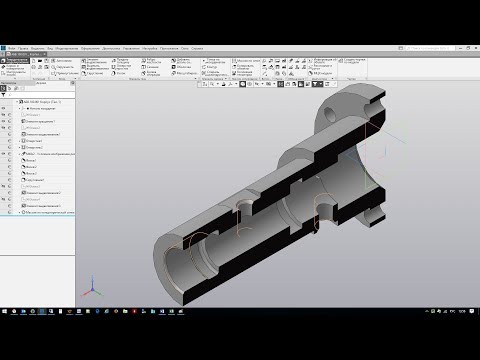Select Инструменты эскиза toolset

pyautogui.click(x=14, y=73)
